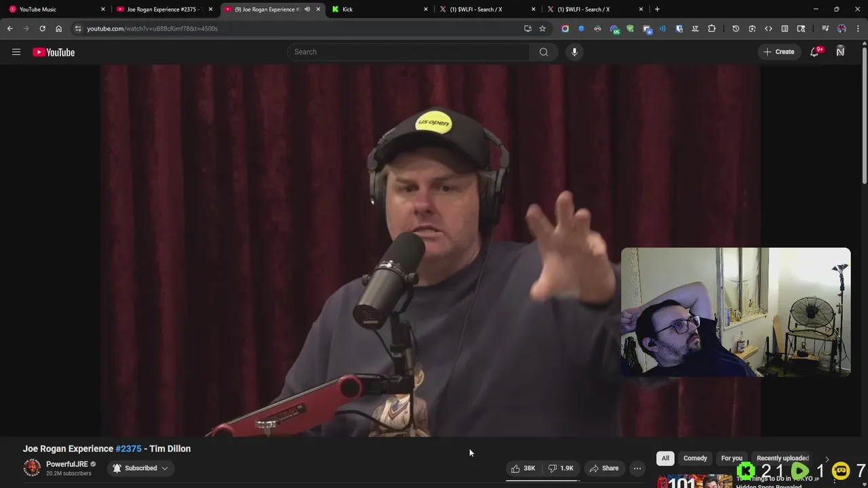This screenshot has width=868, height=488.
Task: Expand the Subscribed notification dropdown
Action: (140, 468)
